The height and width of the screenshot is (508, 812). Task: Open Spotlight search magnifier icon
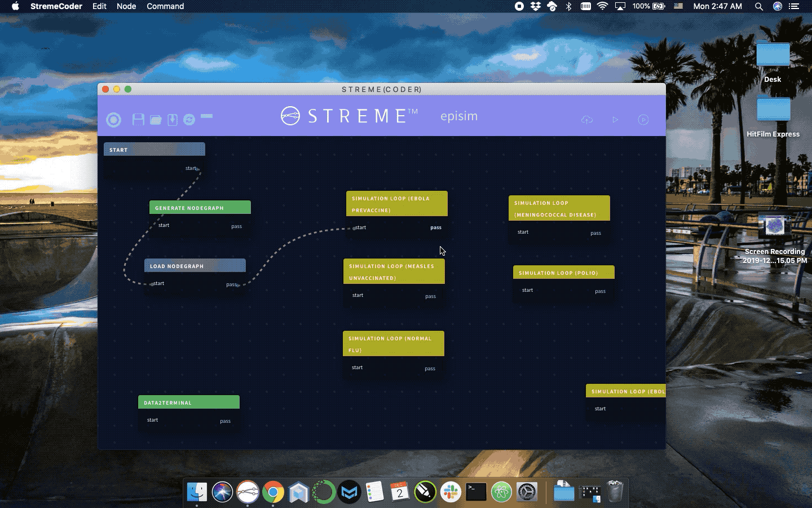pyautogui.click(x=759, y=6)
